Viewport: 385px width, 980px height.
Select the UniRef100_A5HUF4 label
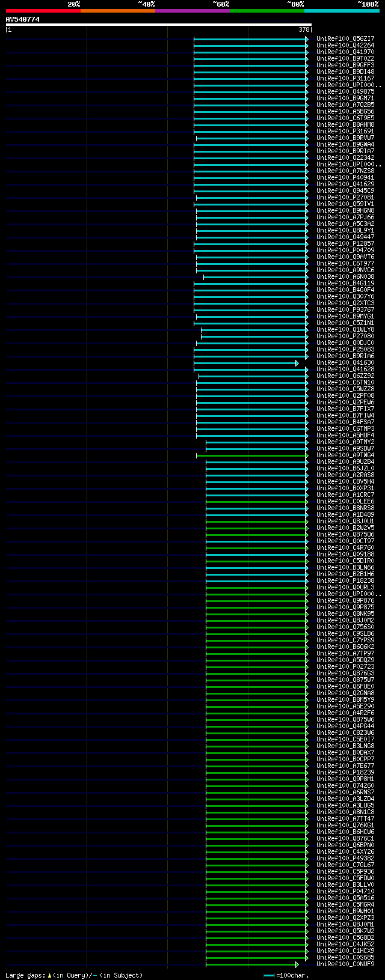tap(345, 435)
